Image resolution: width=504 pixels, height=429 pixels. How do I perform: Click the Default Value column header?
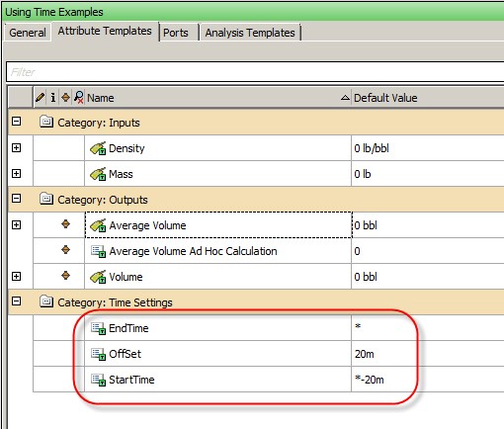tap(428, 98)
